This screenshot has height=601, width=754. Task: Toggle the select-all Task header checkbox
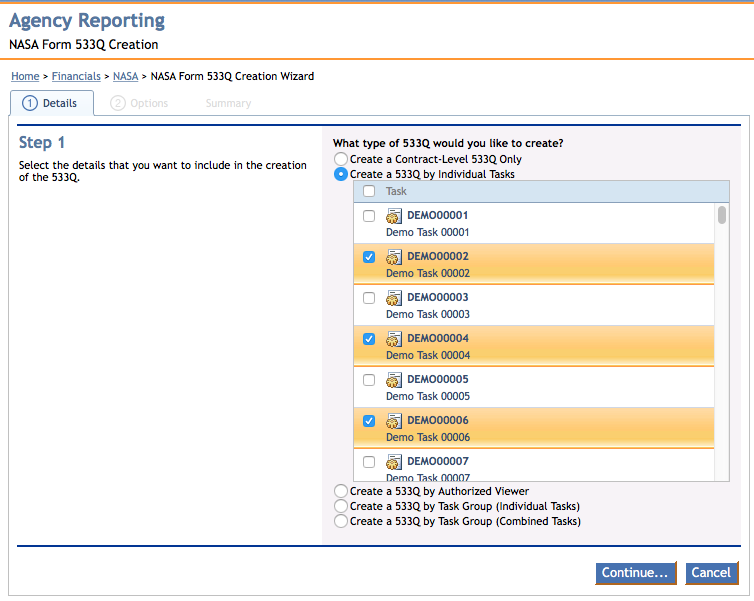click(x=369, y=192)
